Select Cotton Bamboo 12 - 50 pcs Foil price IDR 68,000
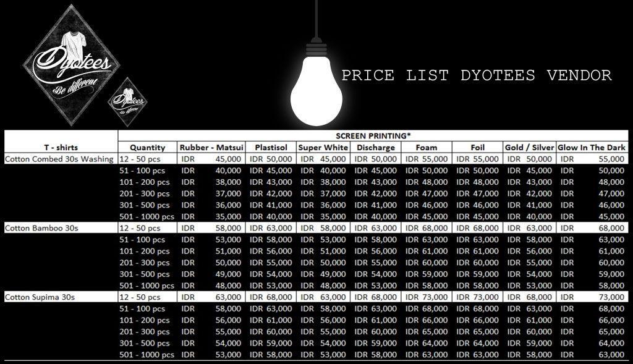Screen dimensions: 633x364 click(x=478, y=228)
